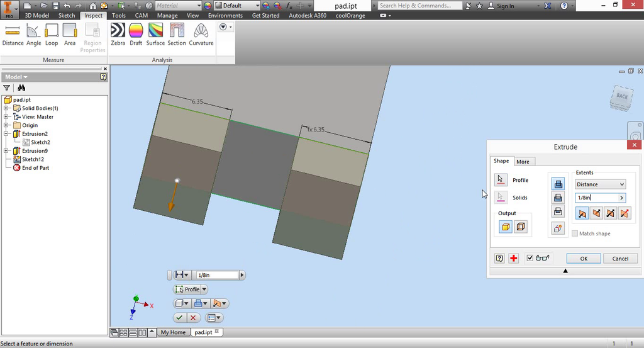Screen dimensions: 644x348
Task: Open the Model browser dropdown
Action: 16,77
